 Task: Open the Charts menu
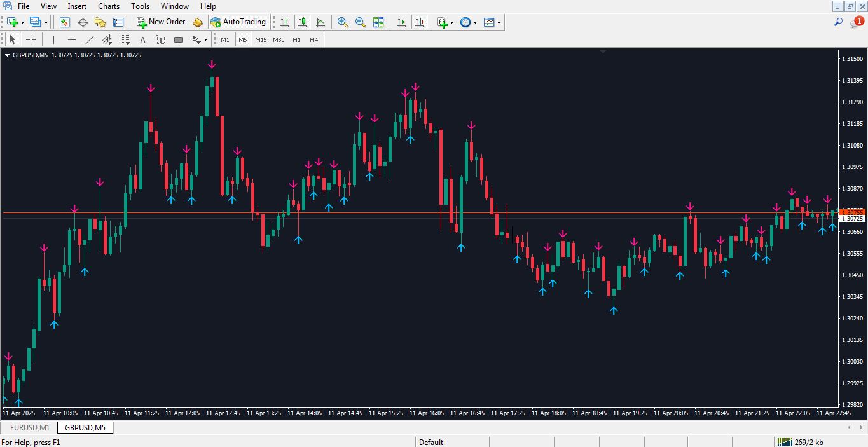(x=109, y=6)
